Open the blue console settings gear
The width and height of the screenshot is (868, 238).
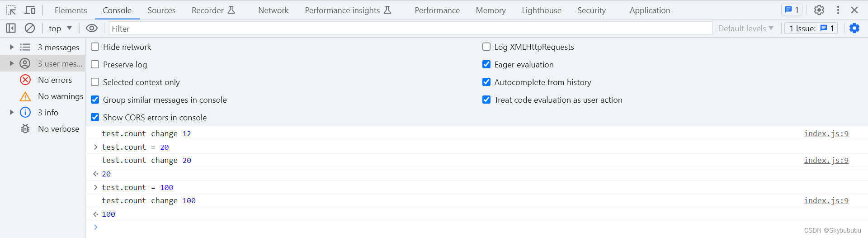tap(854, 29)
